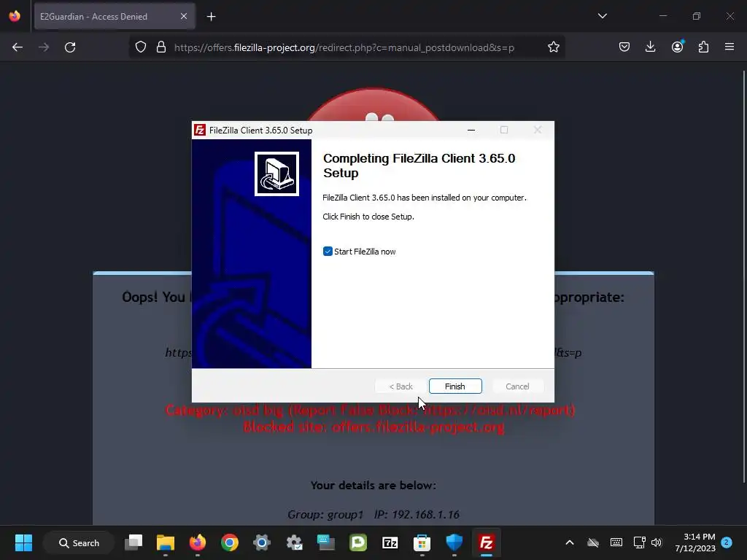The width and height of the screenshot is (747, 560).
Task: Click 'IP: 192.168.1.16' text
Action: pyautogui.click(x=417, y=515)
